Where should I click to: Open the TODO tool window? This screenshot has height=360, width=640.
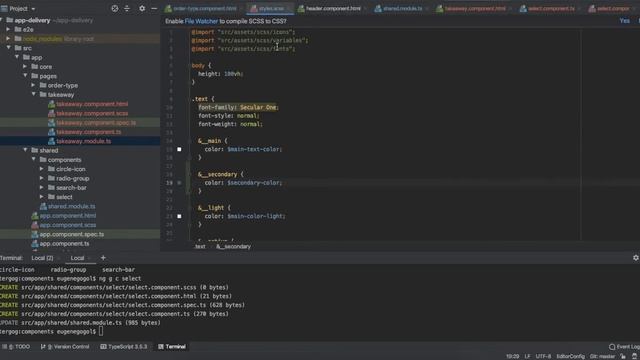click(17, 347)
